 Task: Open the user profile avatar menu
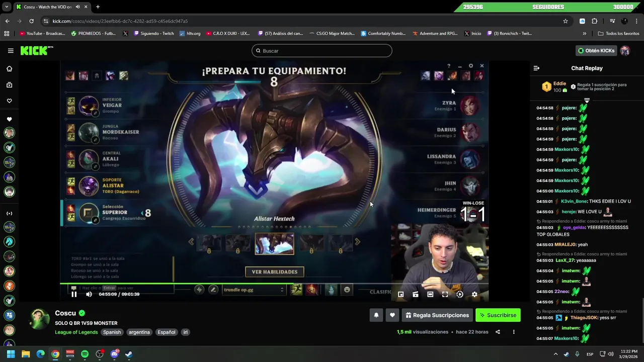click(625, 51)
